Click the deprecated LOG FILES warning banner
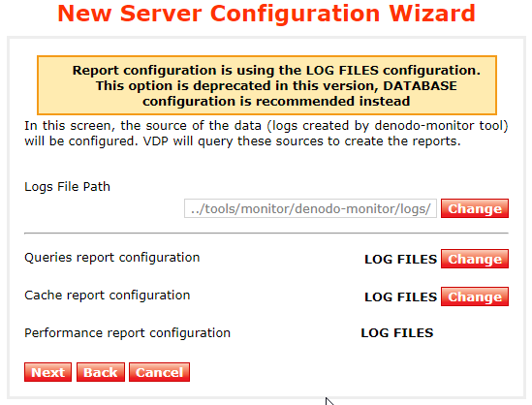This screenshot has width=532, height=405. coord(267,85)
